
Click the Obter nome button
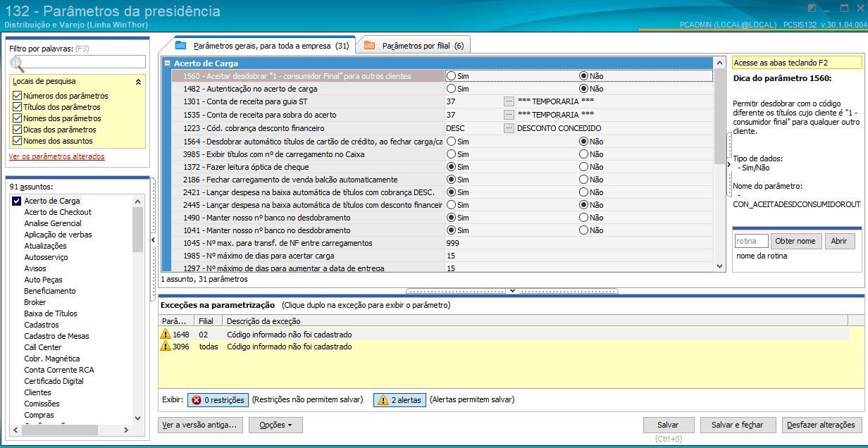coord(795,241)
